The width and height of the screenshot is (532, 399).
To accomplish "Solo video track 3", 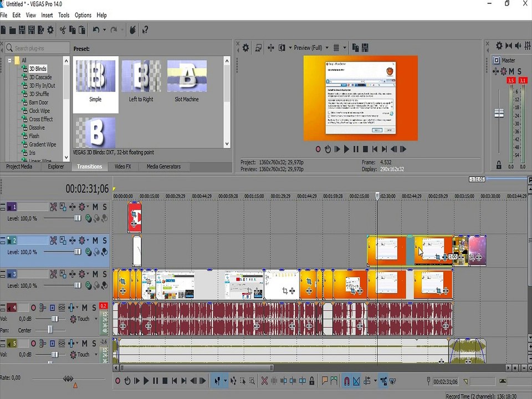I will point(105,274).
